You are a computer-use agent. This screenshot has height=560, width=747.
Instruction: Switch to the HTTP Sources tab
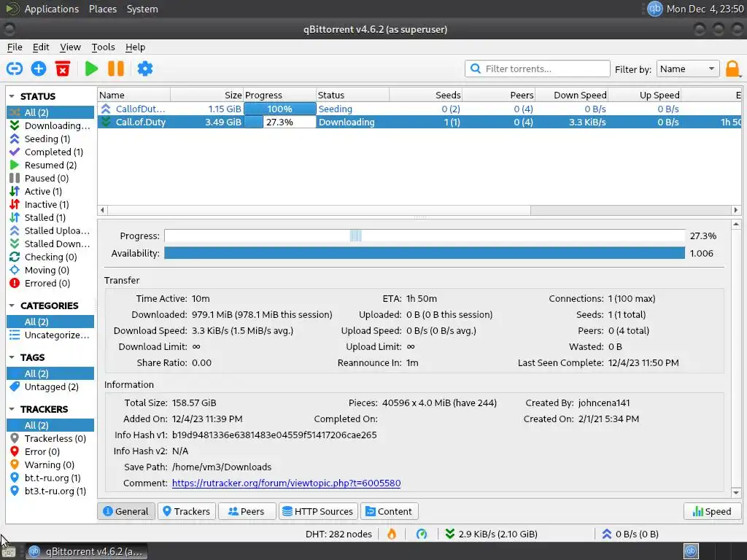point(318,511)
